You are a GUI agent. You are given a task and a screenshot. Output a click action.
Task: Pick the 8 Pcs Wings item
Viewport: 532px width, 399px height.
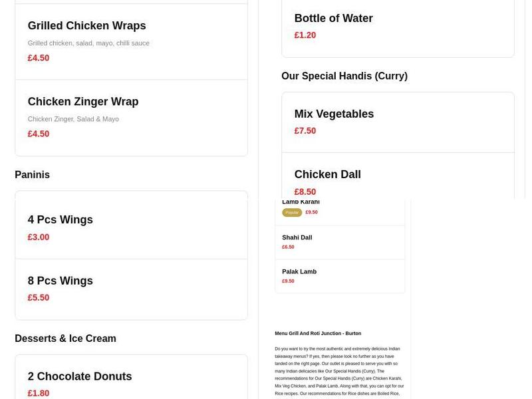61,281
